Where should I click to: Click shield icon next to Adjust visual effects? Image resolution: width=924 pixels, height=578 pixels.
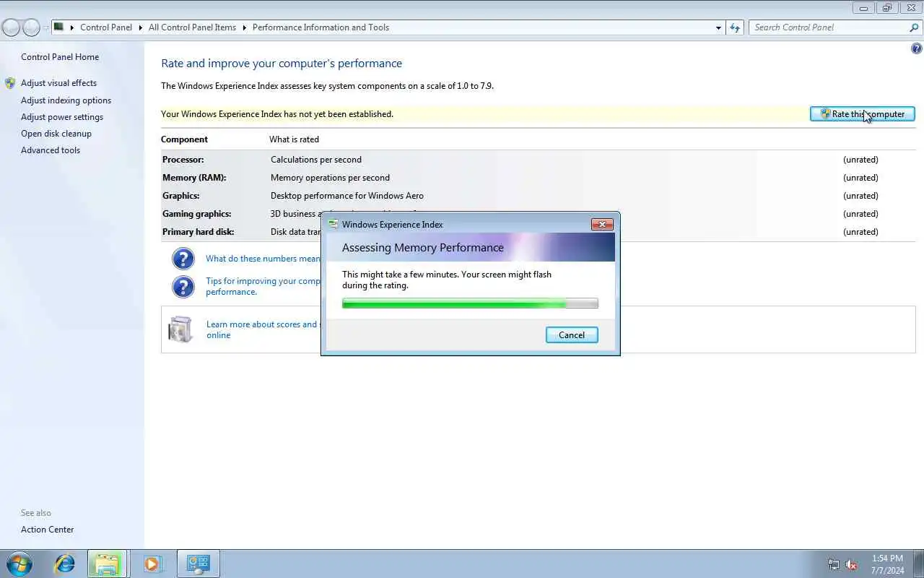[10, 83]
